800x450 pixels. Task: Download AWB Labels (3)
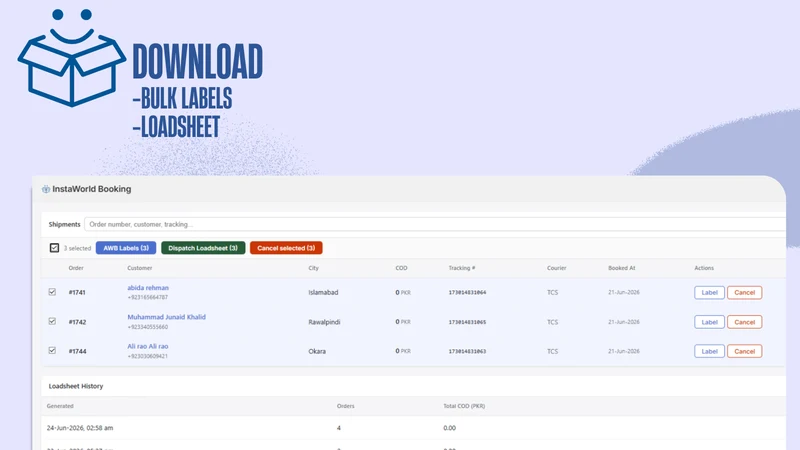click(x=126, y=248)
